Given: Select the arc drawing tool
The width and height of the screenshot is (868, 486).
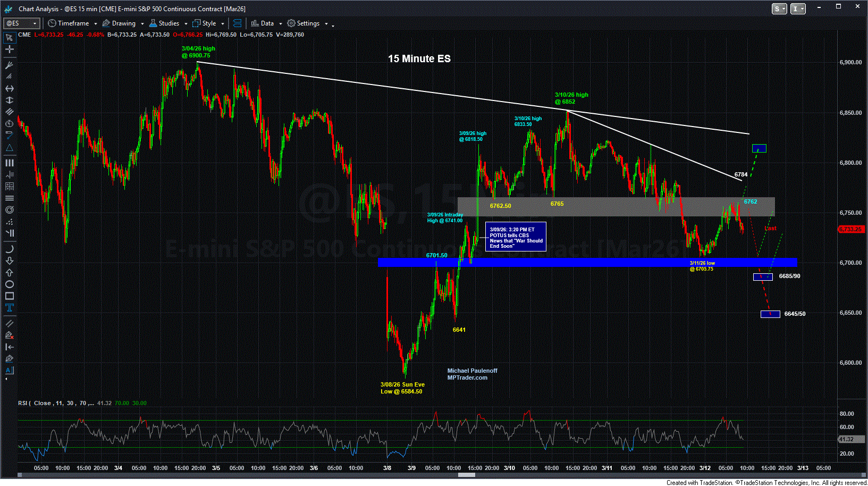Looking at the screenshot, I should pyautogui.click(x=9, y=249).
